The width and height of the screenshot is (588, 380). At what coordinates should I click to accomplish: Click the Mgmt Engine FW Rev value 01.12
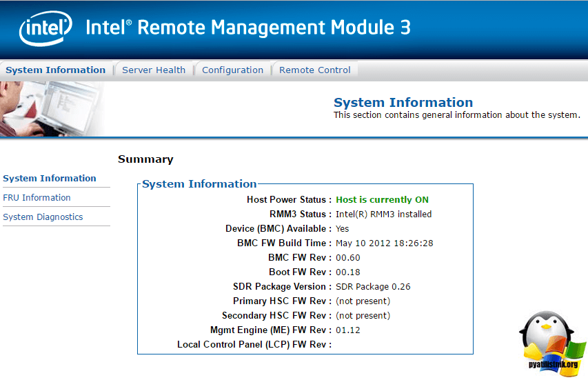click(348, 330)
